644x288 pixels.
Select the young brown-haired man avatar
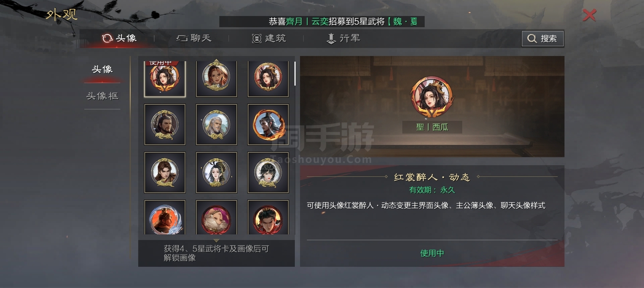tap(165, 172)
